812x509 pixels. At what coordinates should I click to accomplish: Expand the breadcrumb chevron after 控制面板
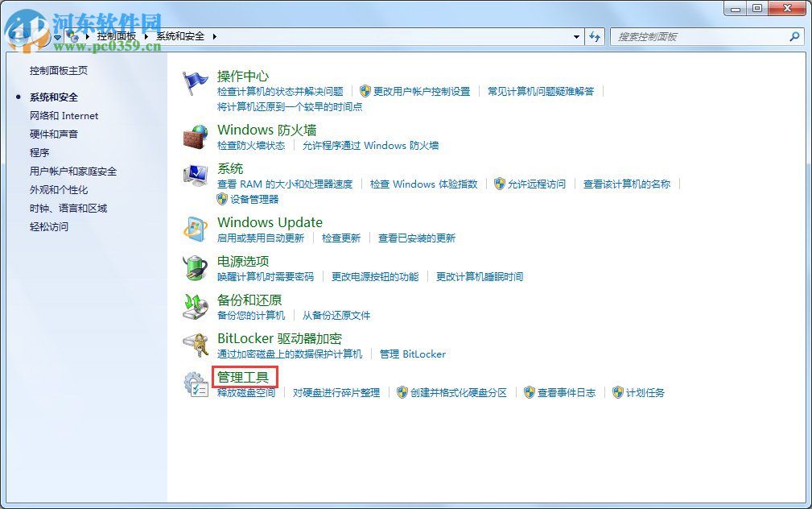coord(145,36)
